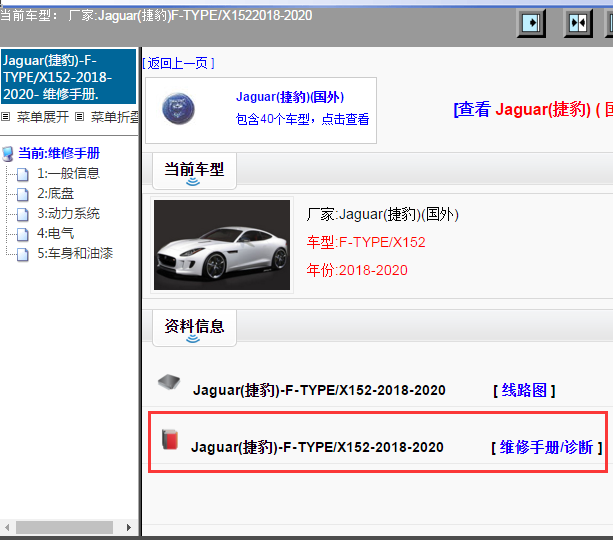The image size is (613, 540).
Task: Click the Jaguar(捷豹)(国外) brand link
Action: (x=290, y=97)
